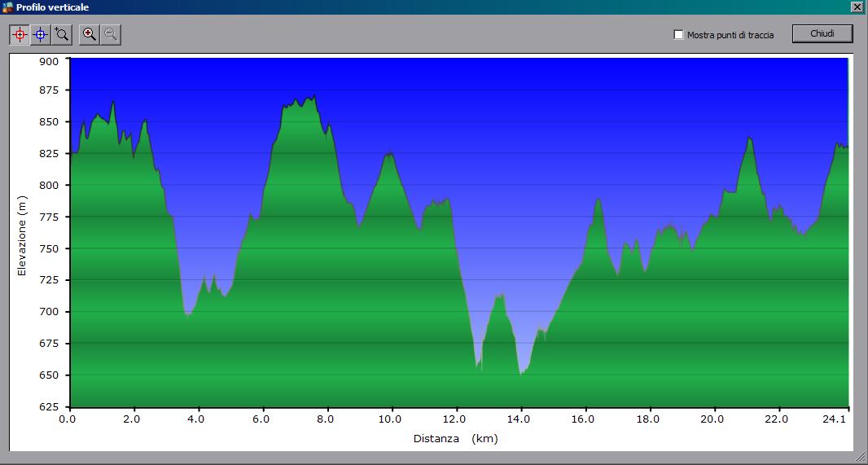The image size is (868, 465).
Task: Click the 675 elevation axis label
Action: (48, 344)
